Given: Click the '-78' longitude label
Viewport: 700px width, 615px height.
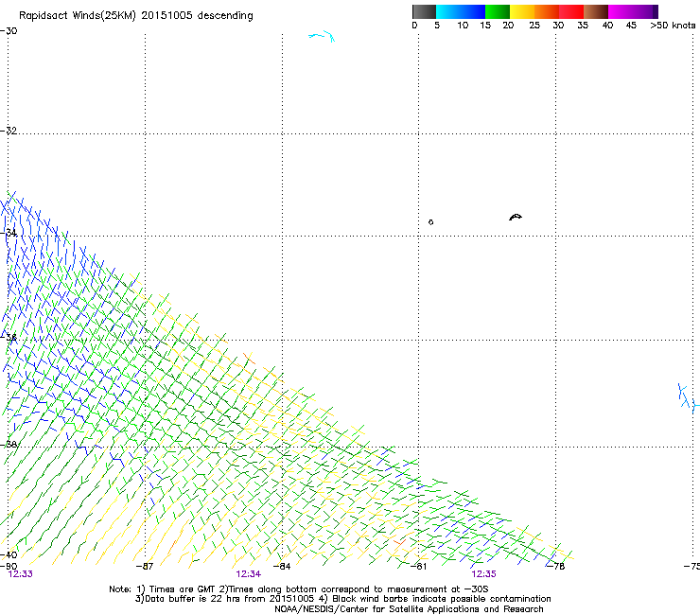Looking at the screenshot, I should coord(556,567).
